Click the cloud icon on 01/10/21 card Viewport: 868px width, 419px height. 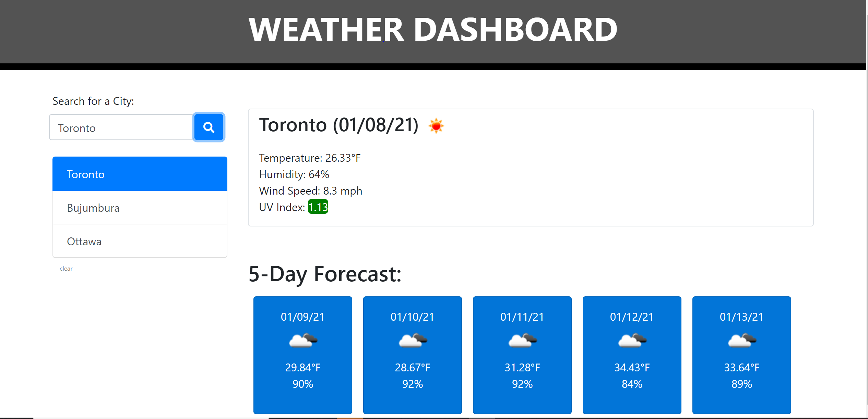[x=412, y=340]
